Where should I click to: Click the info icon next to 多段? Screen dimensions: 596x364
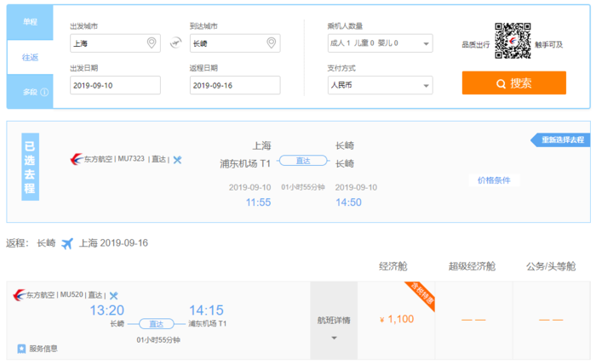[x=44, y=92]
